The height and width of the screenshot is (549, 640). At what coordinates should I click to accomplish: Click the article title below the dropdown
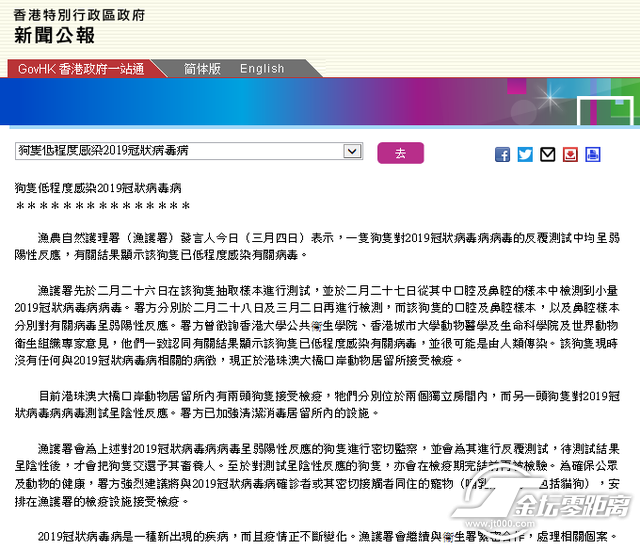98,188
